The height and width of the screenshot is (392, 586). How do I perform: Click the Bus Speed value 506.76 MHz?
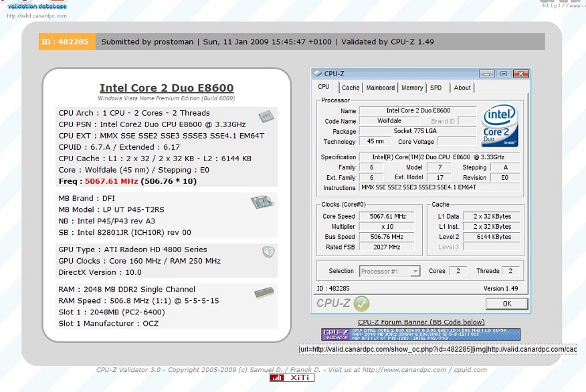[387, 237]
